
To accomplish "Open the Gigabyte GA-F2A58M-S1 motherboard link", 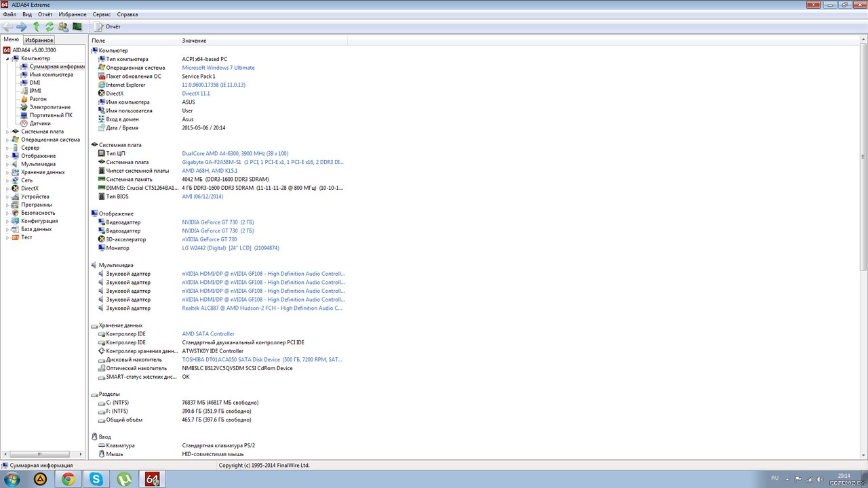I will [263, 162].
